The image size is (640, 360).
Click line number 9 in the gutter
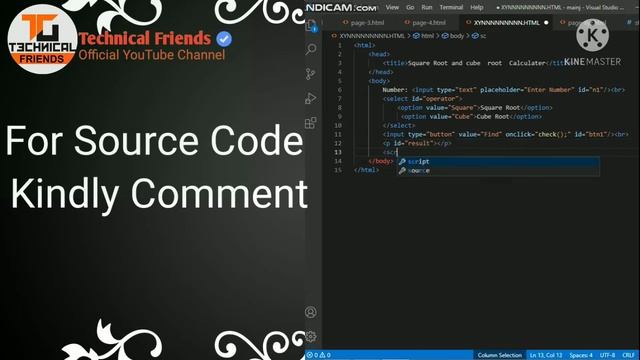coord(340,117)
